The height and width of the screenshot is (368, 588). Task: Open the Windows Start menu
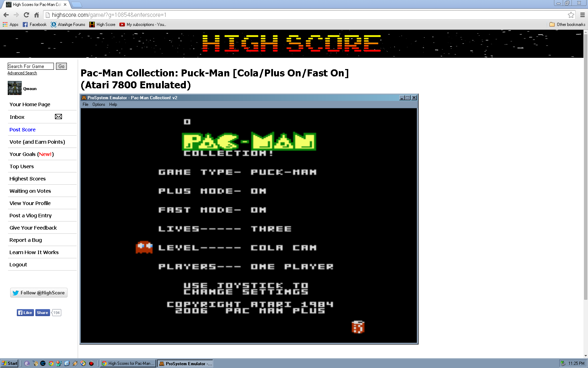9,363
